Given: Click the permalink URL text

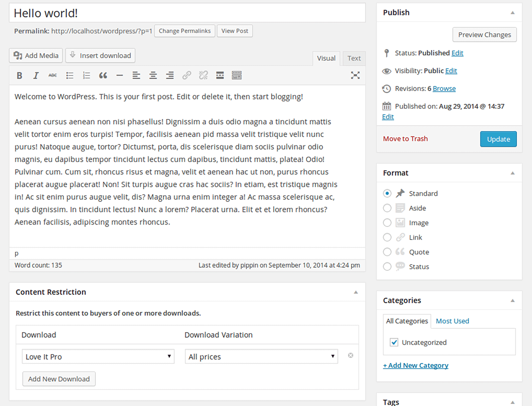Looking at the screenshot, I should (x=102, y=31).
